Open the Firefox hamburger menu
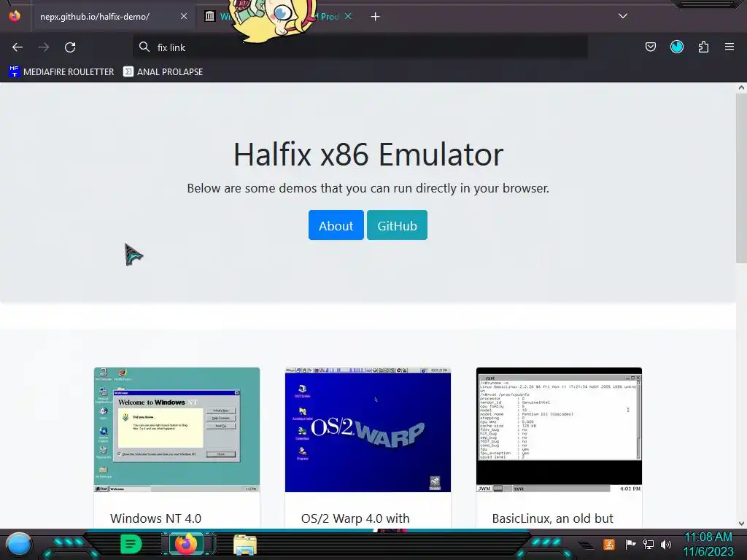The height and width of the screenshot is (560, 747). (729, 47)
